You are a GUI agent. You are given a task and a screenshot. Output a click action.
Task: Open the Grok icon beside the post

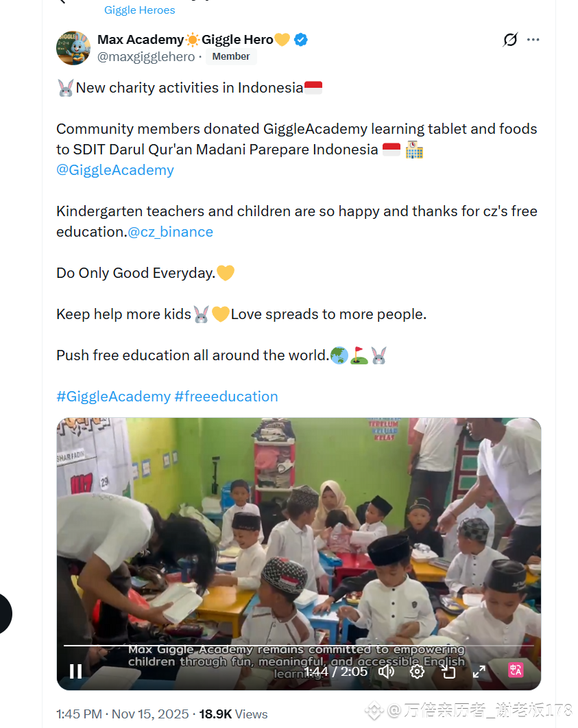point(510,40)
